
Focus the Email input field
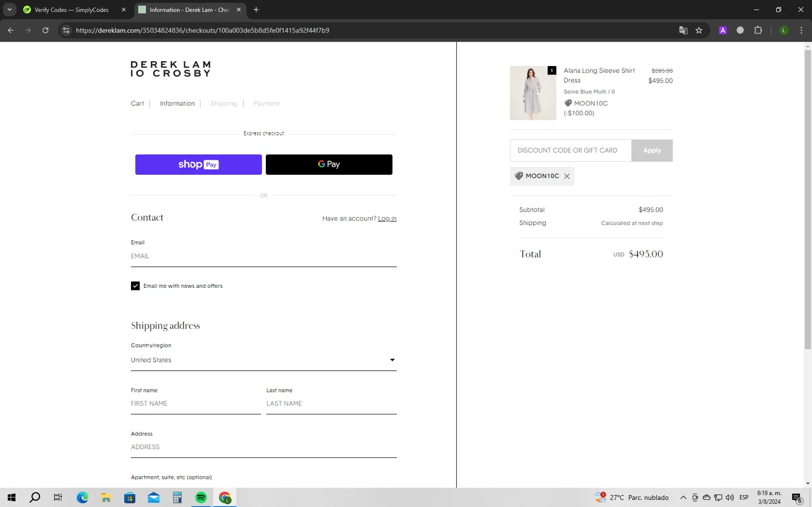[264, 256]
